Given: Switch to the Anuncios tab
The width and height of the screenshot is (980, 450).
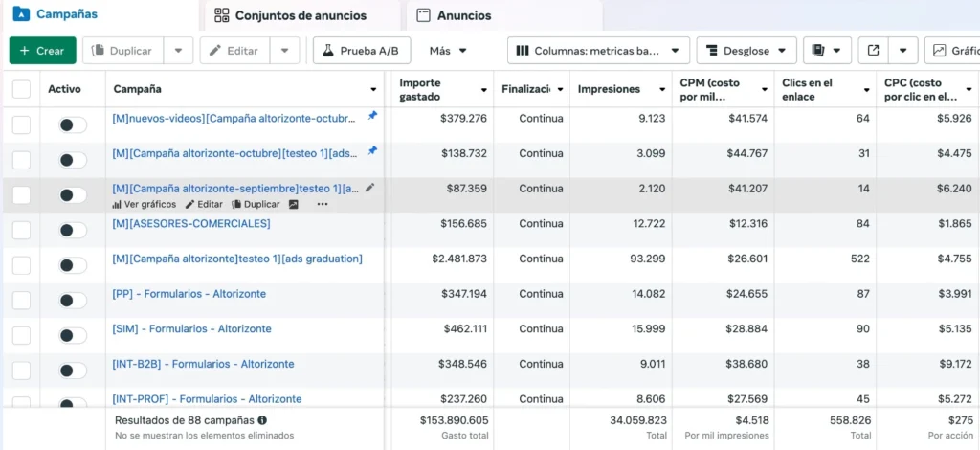Looking at the screenshot, I should 463,15.
